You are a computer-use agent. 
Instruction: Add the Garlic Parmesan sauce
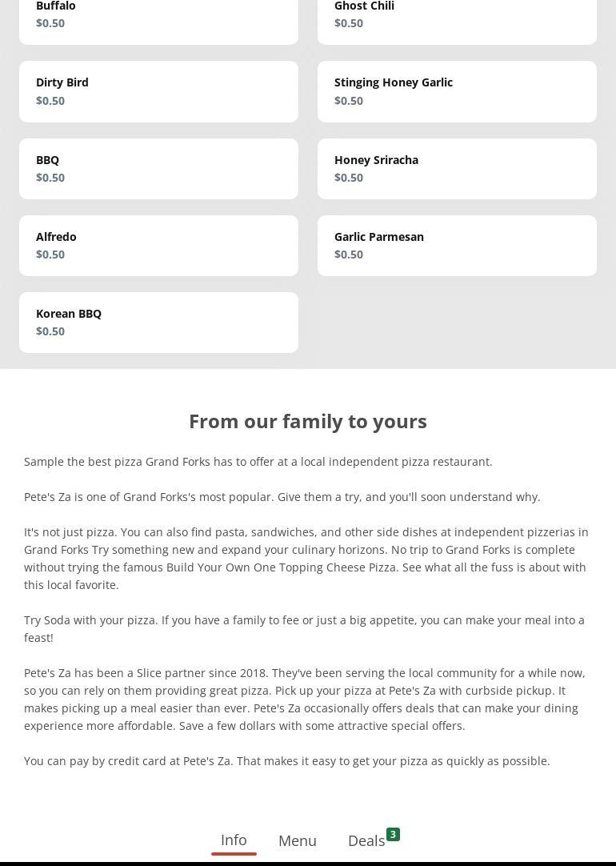(x=457, y=246)
